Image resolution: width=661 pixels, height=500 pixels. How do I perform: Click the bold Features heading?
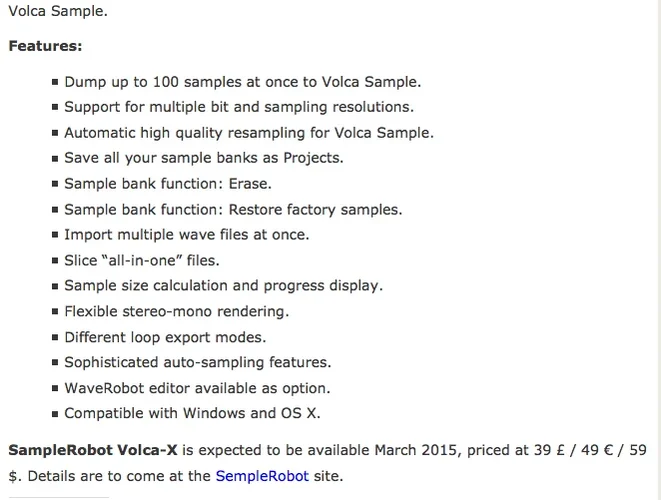click(45, 46)
